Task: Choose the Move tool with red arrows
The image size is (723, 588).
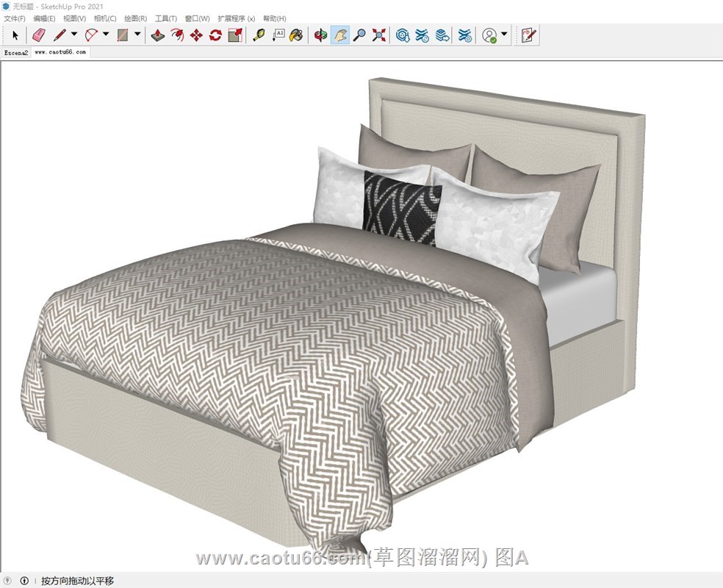Action: pos(196,35)
